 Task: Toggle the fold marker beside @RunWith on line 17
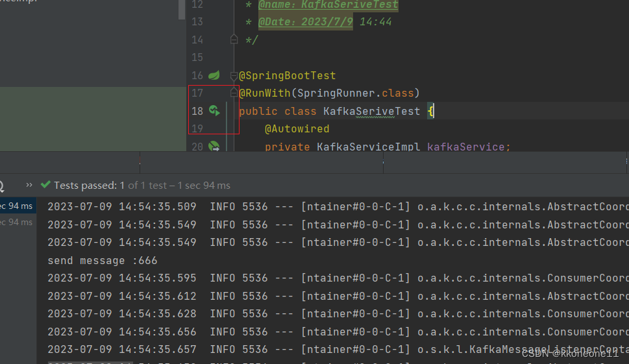click(234, 93)
